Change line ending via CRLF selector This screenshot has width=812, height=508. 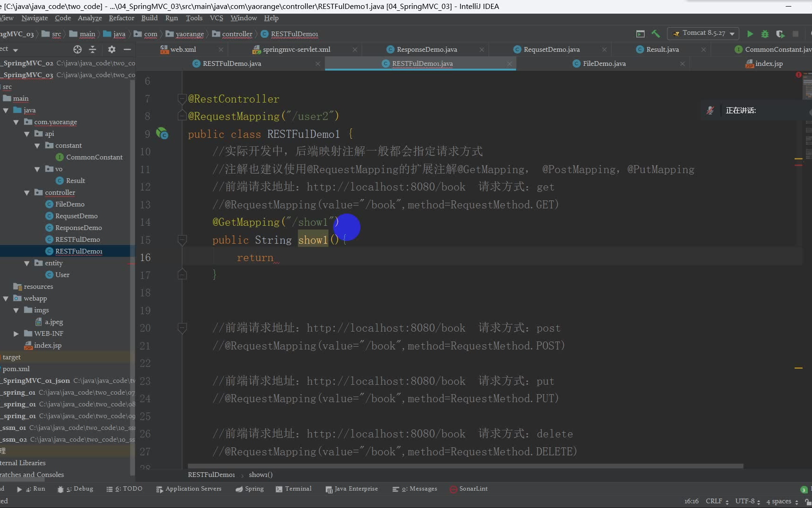[715, 501]
